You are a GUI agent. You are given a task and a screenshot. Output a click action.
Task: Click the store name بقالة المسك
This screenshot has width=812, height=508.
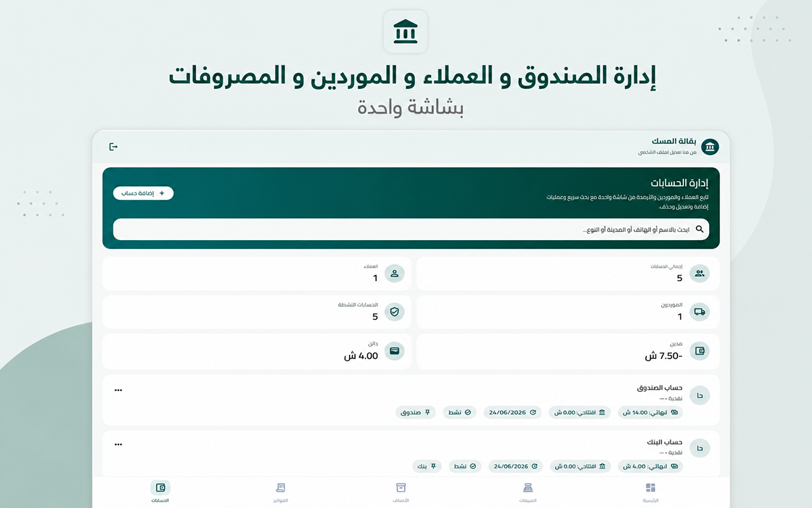674,141
